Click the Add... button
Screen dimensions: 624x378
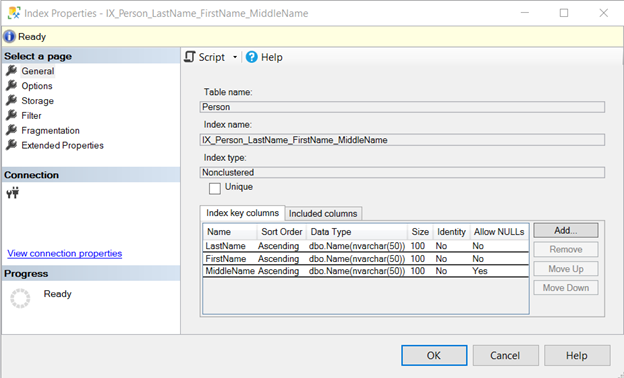click(x=566, y=230)
